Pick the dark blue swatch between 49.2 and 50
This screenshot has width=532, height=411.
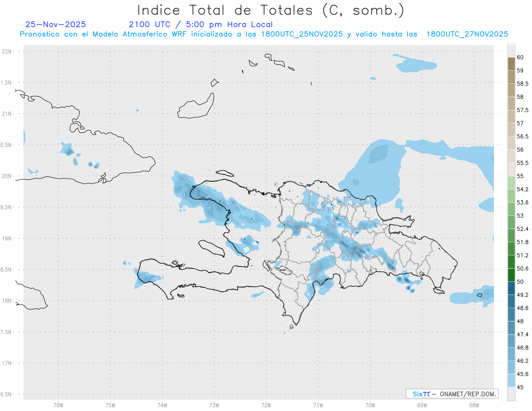coord(511,288)
